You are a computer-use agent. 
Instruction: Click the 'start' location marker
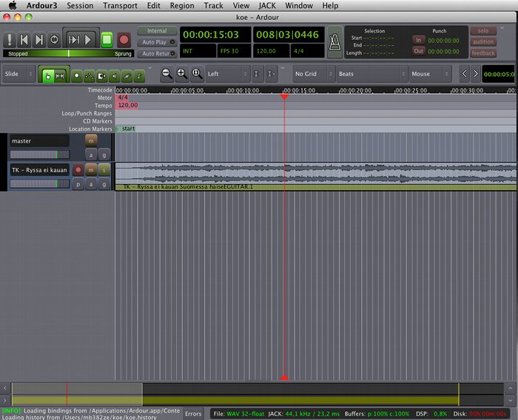tap(126, 129)
